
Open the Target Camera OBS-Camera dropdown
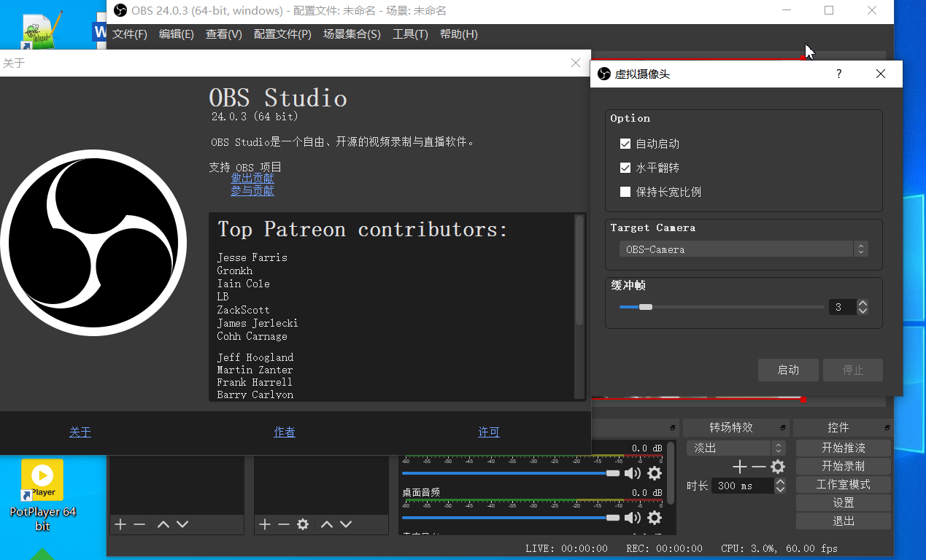click(744, 249)
